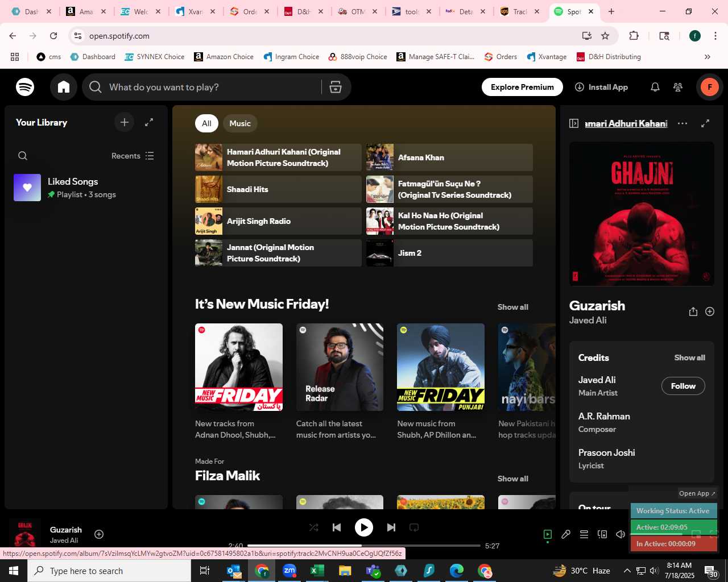Open New Music Friday Punjabi card
The image size is (728, 582).
(441, 382)
